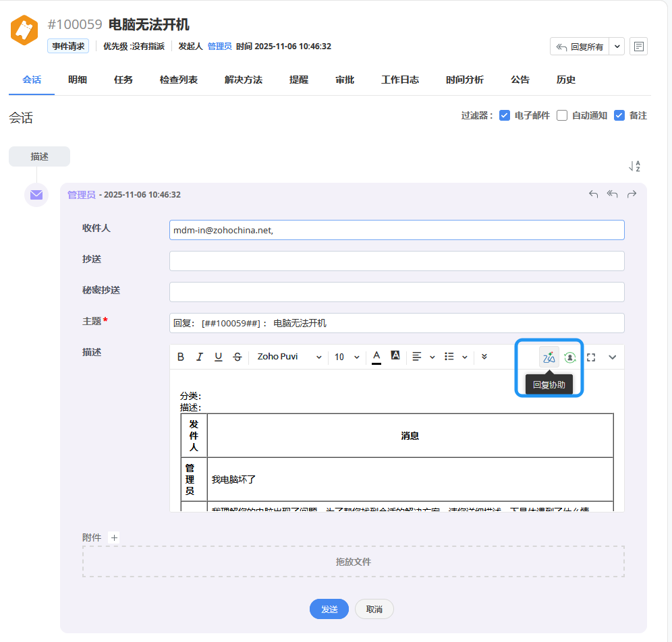The height and width of the screenshot is (642, 672).
Task: Click the 发送 button
Action: coord(329,609)
